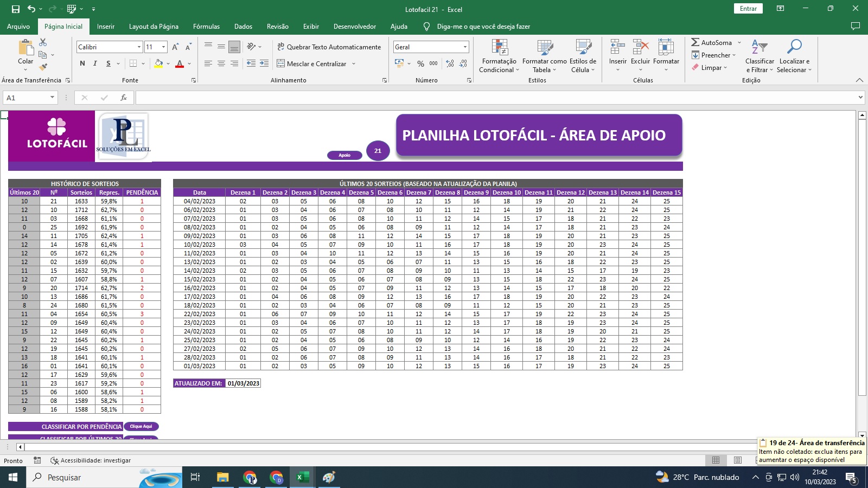Click the purple Apoio button
This screenshot has width=868, height=488.
pos(344,155)
